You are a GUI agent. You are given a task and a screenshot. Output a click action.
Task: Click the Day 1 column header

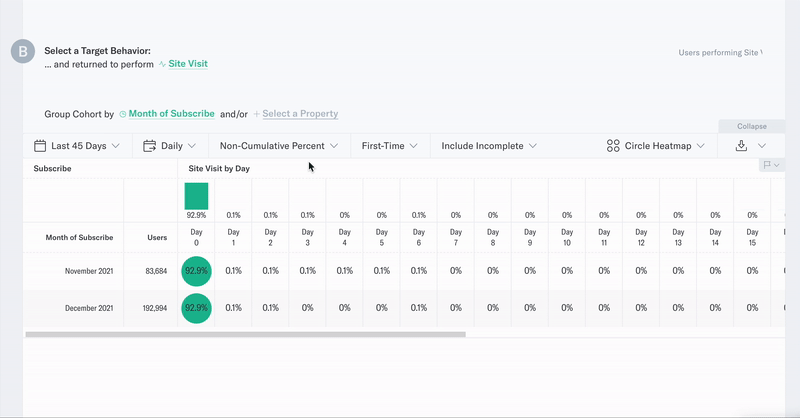pos(234,237)
